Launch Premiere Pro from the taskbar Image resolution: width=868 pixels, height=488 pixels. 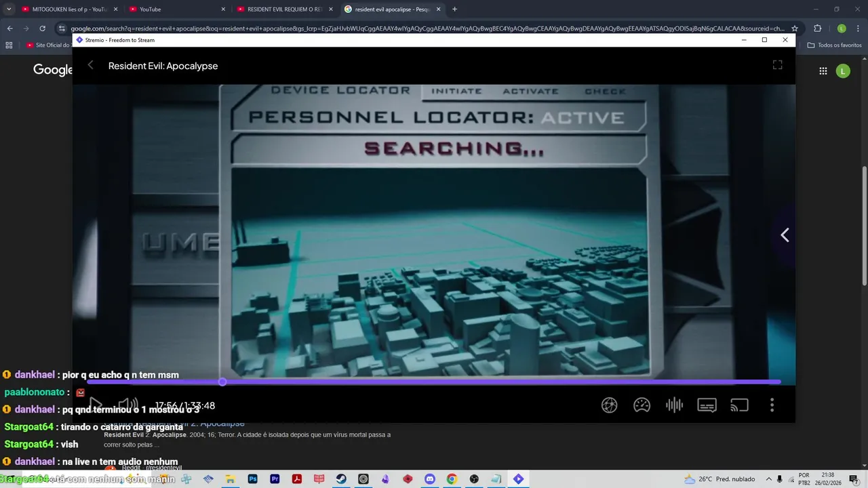275,479
